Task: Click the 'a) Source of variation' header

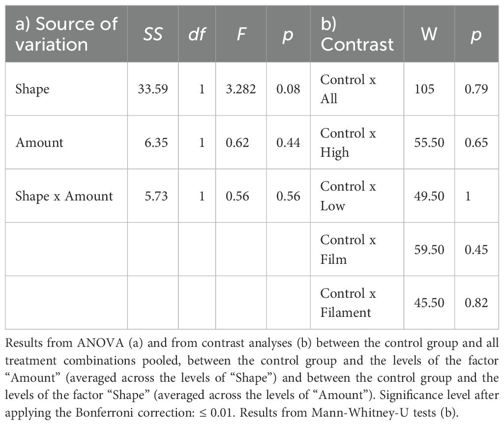Action: [x=66, y=34]
